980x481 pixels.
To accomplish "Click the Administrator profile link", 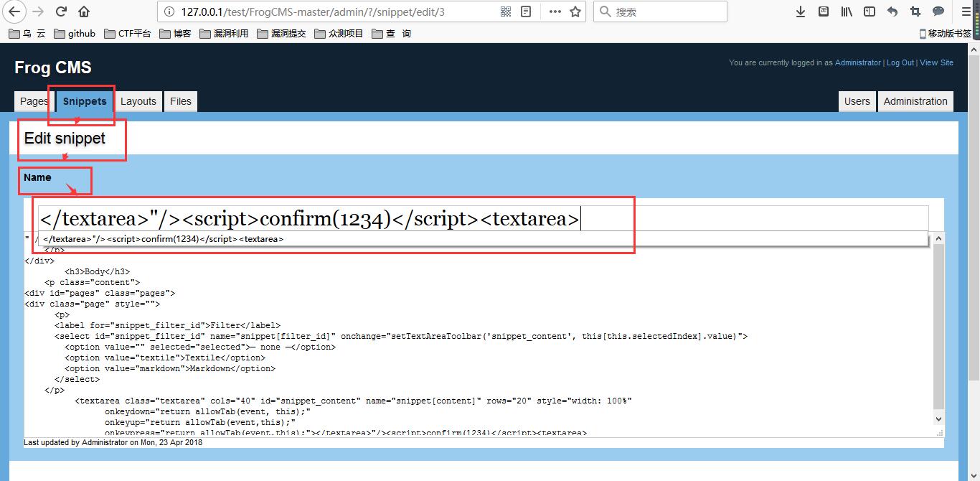I will tap(857, 62).
